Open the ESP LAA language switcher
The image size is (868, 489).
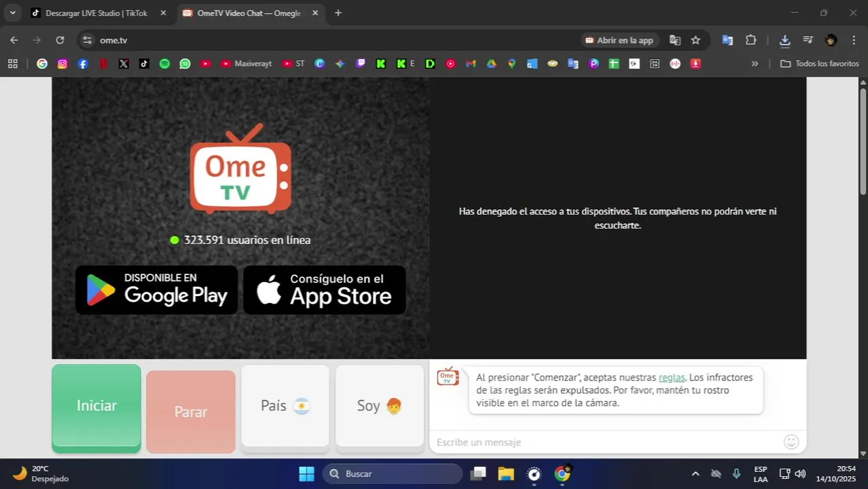coord(761,474)
